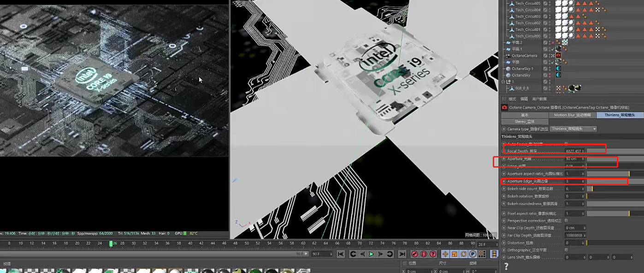Image resolution: width=644 pixels, height=273 pixels.
Task: Open the 模式 menu in attribute manager
Action: click(x=512, y=99)
